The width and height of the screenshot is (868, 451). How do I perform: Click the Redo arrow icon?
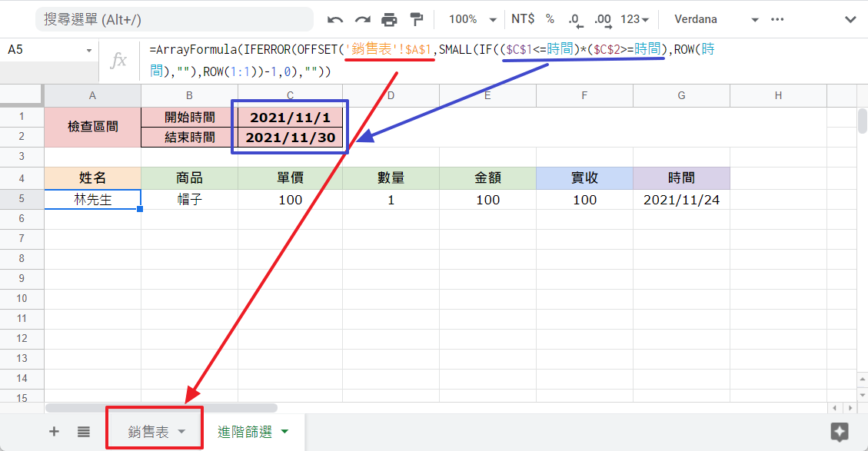coord(362,19)
